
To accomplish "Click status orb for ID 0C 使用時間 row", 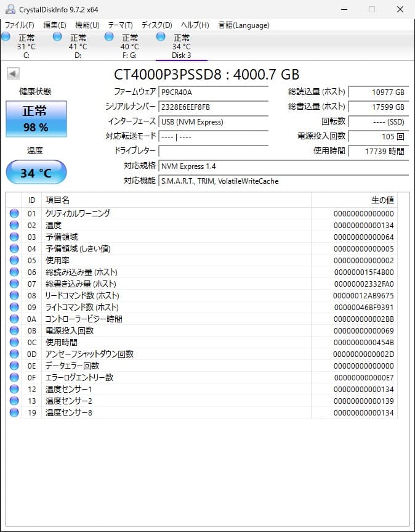I will (x=14, y=342).
